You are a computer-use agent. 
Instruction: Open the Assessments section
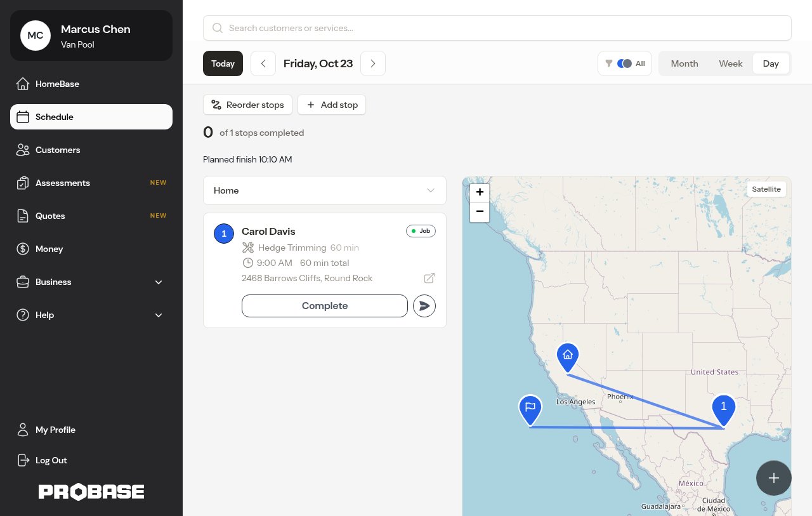(x=91, y=183)
